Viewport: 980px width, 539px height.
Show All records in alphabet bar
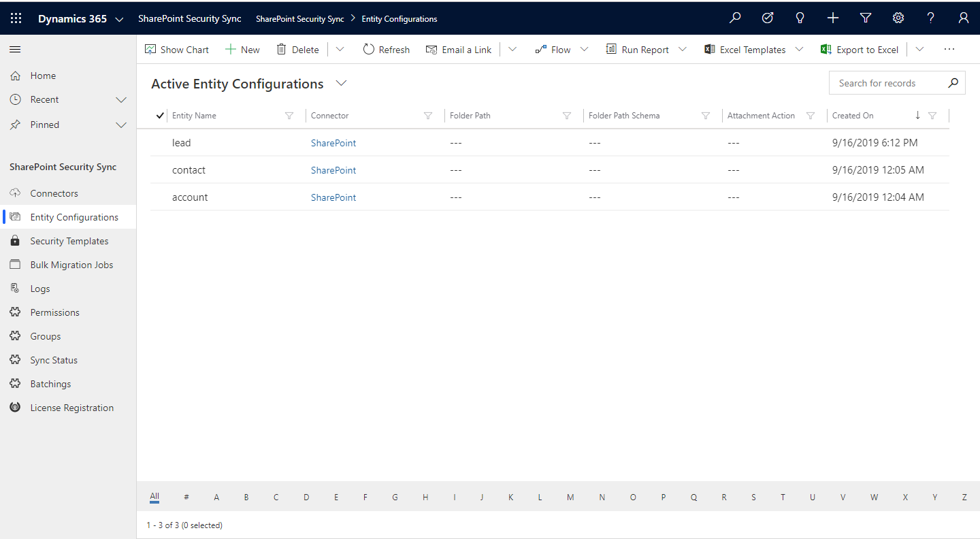click(154, 497)
